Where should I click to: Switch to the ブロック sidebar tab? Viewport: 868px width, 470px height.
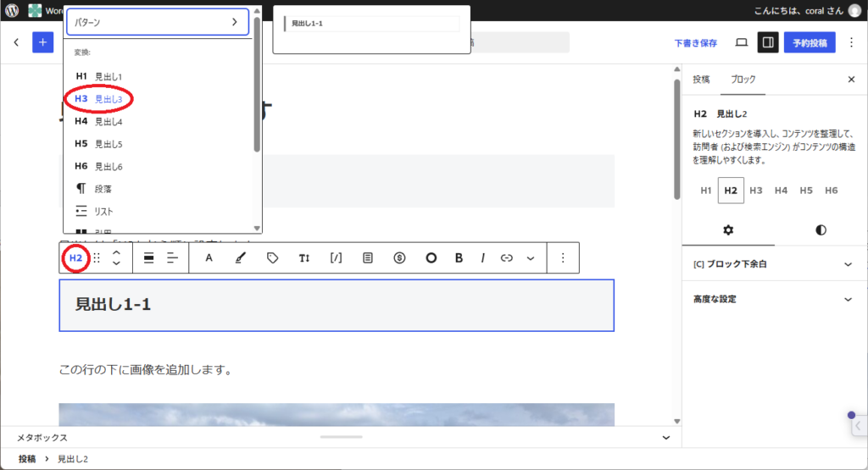743,80
